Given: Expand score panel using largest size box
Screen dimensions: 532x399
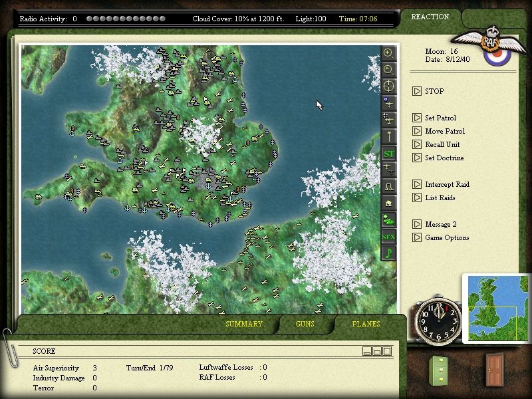Looking at the screenshot, I should point(386,351).
